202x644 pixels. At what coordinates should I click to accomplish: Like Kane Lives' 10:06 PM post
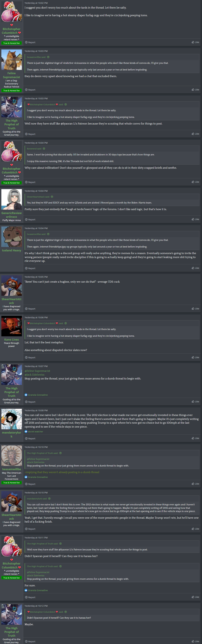pyautogui.click(x=195, y=357)
